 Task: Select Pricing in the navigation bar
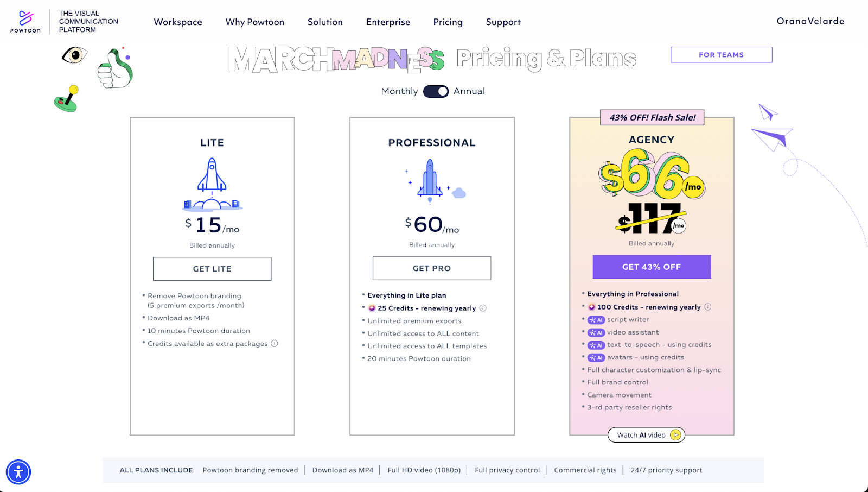click(448, 22)
